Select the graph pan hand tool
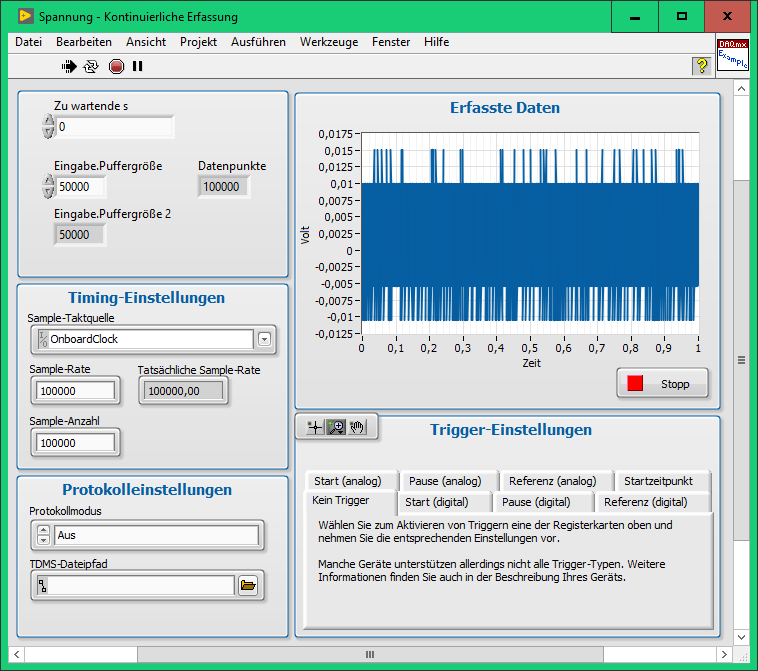The width and height of the screenshot is (758, 671). (357, 427)
